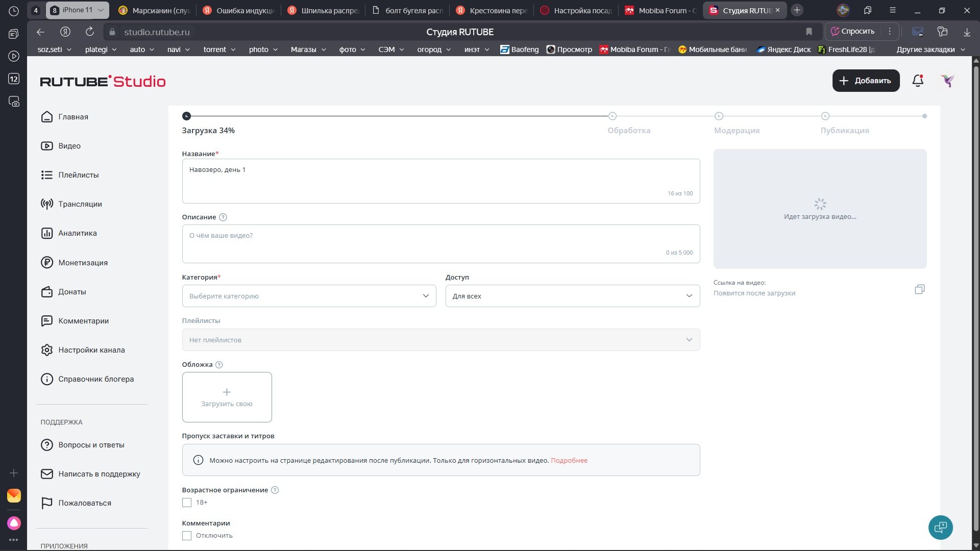Click the browser page reload icon
The height and width of the screenshot is (551, 980).
pyautogui.click(x=90, y=32)
